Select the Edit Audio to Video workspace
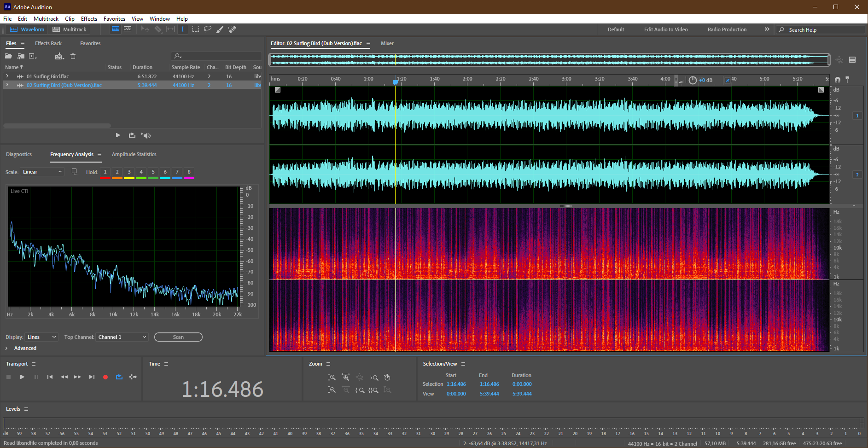The image size is (868, 448). coord(666,29)
